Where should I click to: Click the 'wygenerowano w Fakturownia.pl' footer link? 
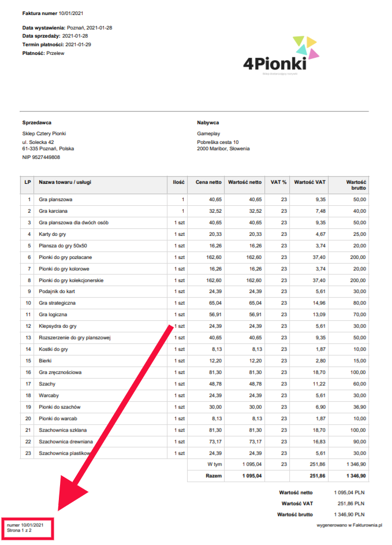click(x=350, y=525)
